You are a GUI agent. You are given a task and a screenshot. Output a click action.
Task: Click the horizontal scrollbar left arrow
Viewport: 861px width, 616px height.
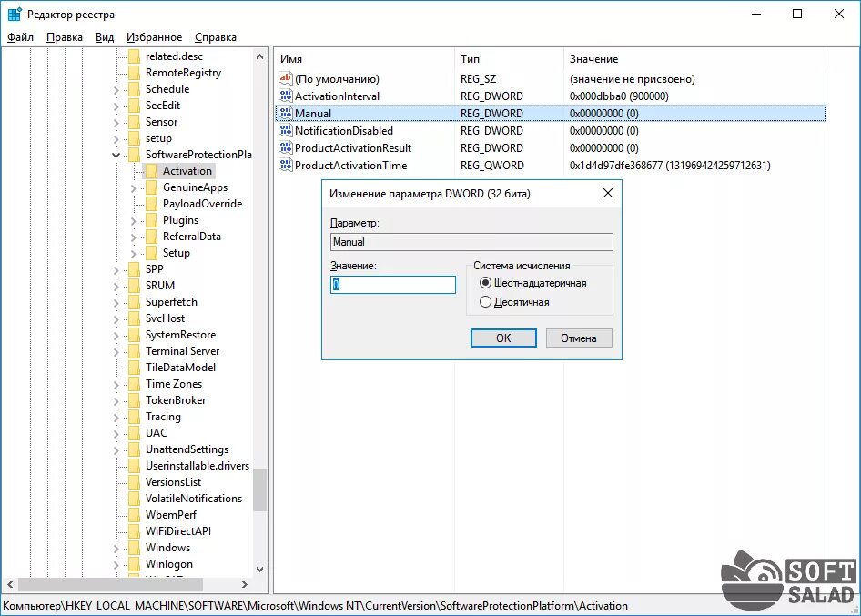[x=10, y=585]
